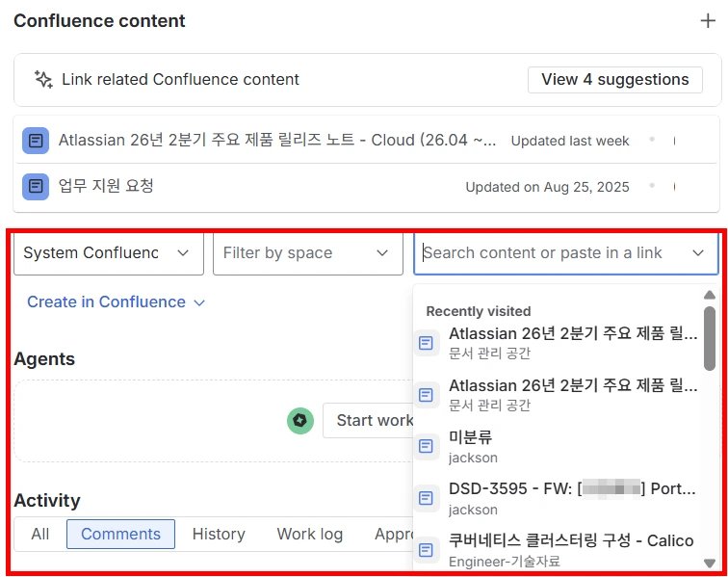Click page icon beside 쿠버네티스 클러스터링 result

(426, 551)
